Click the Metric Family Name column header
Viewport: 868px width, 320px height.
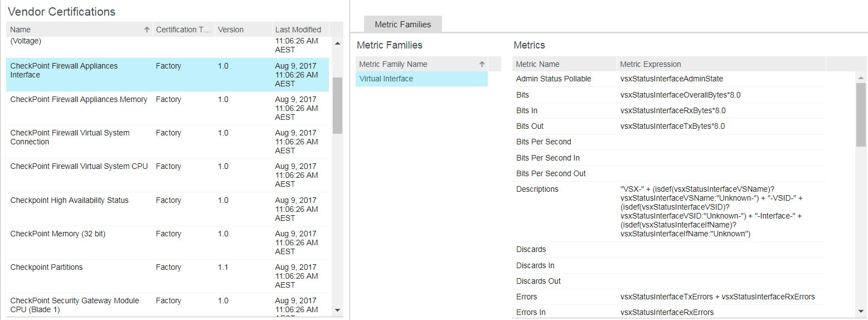[421, 64]
